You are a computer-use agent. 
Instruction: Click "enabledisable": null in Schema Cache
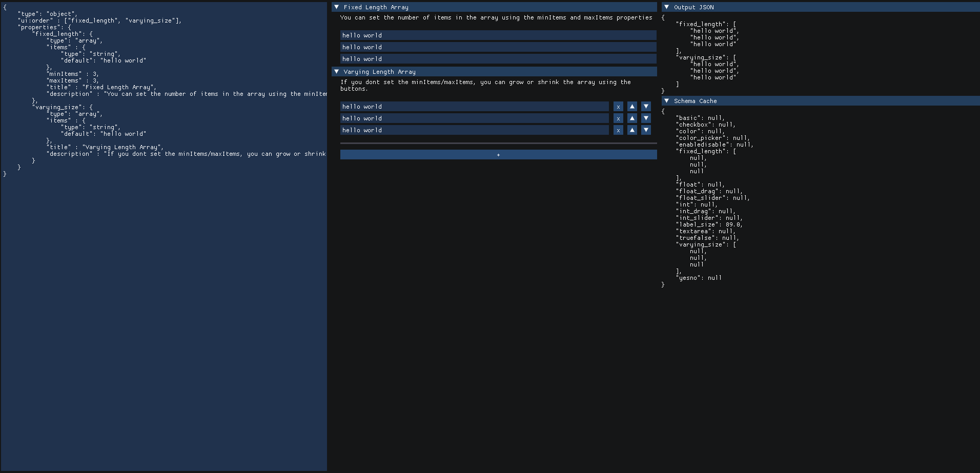pos(714,145)
